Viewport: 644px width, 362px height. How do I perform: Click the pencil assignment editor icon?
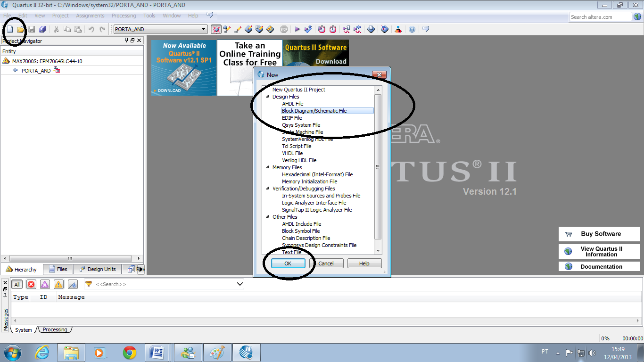[238, 29]
